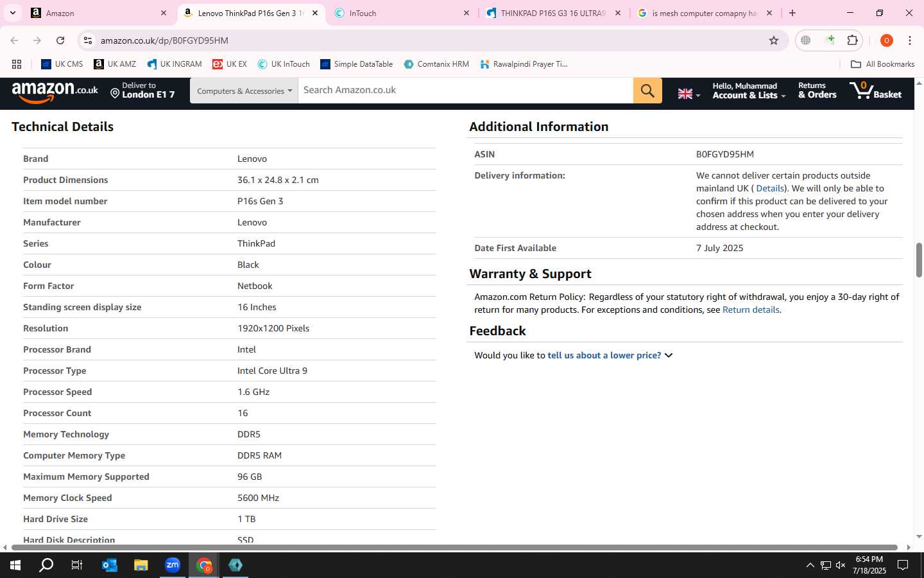The width and height of the screenshot is (924, 578).
Task: Open Windows Start menu
Action: pos(15,565)
